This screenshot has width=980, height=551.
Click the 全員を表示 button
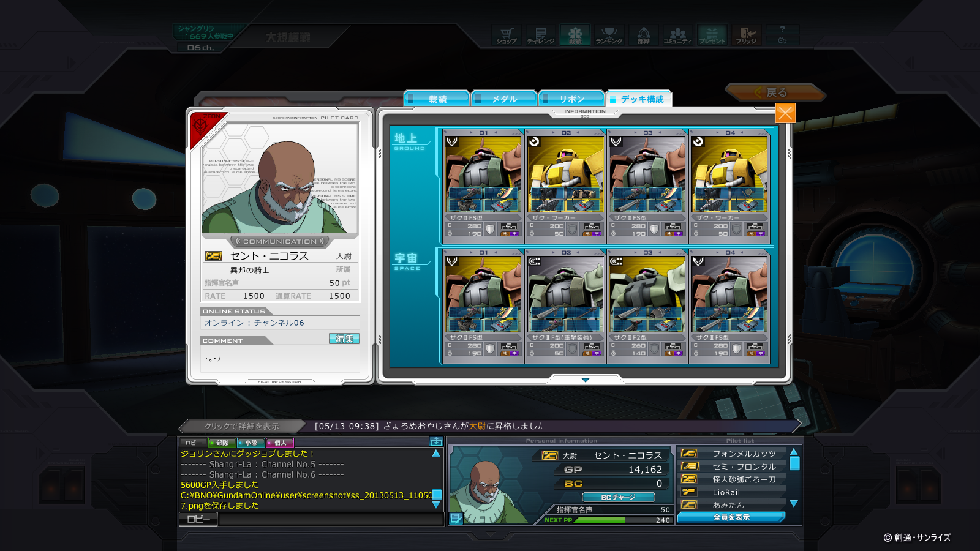pyautogui.click(x=731, y=517)
